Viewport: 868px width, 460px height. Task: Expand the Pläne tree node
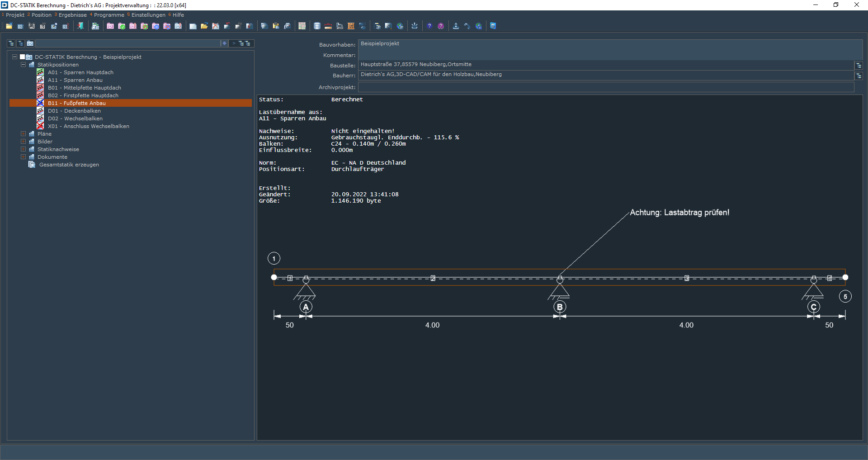pyautogui.click(x=23, y=134)
